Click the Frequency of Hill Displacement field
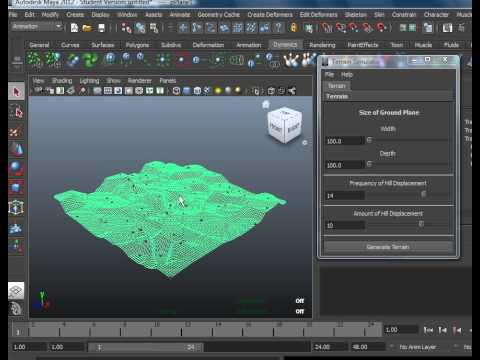The width and height of the screenshot is (480, 360). tap(345, 196)
